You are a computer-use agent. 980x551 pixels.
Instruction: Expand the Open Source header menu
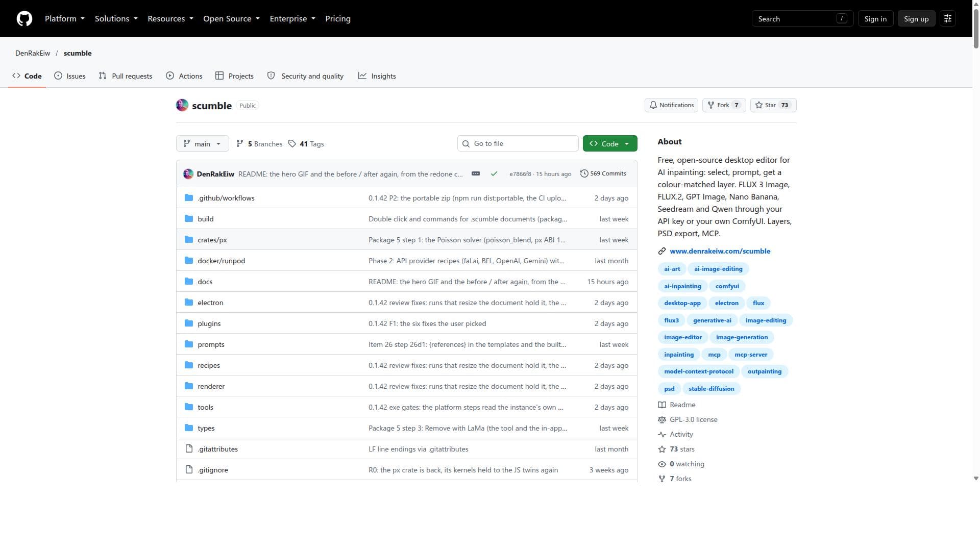232,19
